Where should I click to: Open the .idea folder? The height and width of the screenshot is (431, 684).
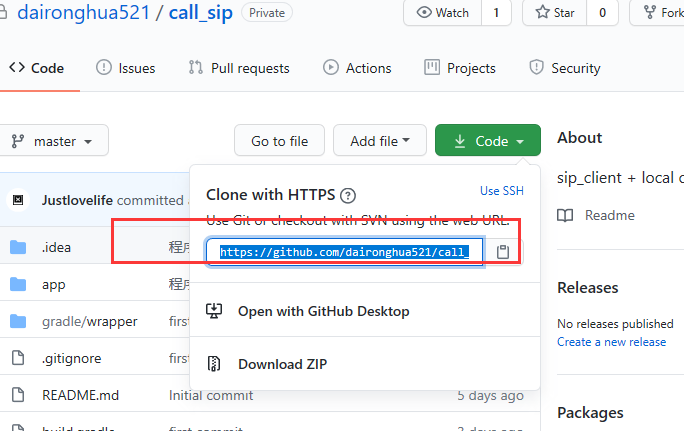pyautogui.click(x=56, y=247)
